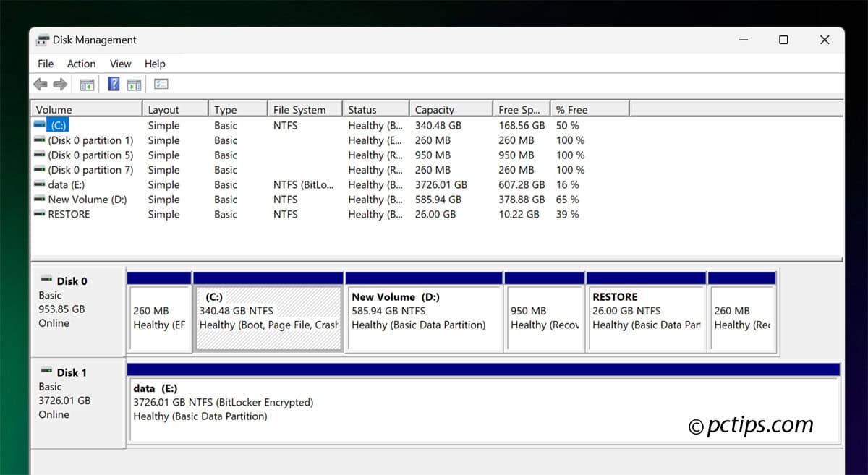The width and height of the screenshot is (868, 475).
Task: Open the Show/Hide Console Tree toolbar icon
Action: (87, 84)
